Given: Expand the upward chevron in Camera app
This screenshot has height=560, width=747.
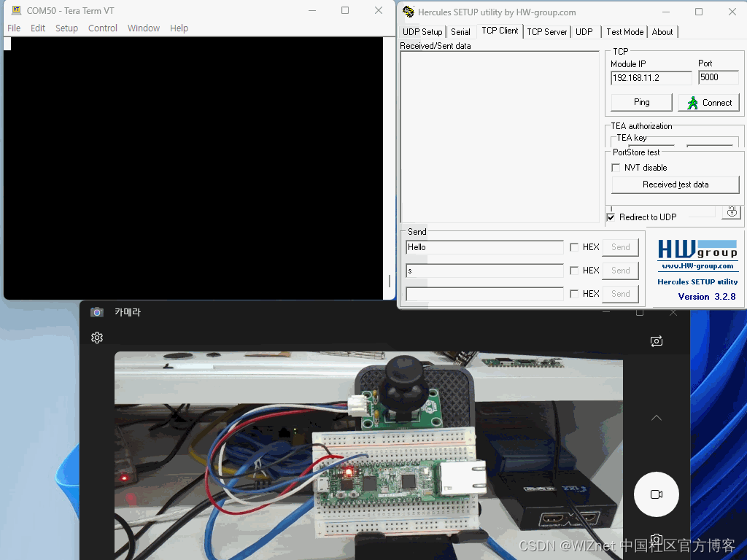Looking at the screenshot, I should (656, 417).
